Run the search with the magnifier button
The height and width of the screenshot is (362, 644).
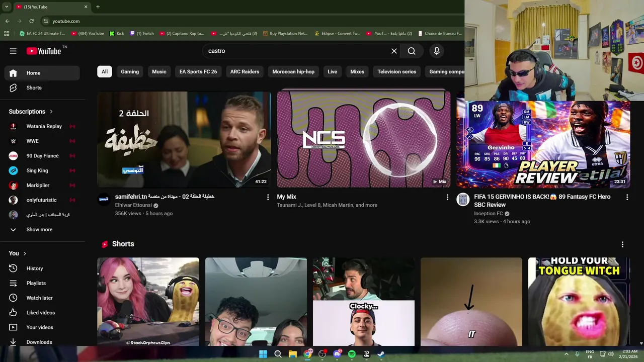click(412, 51)
